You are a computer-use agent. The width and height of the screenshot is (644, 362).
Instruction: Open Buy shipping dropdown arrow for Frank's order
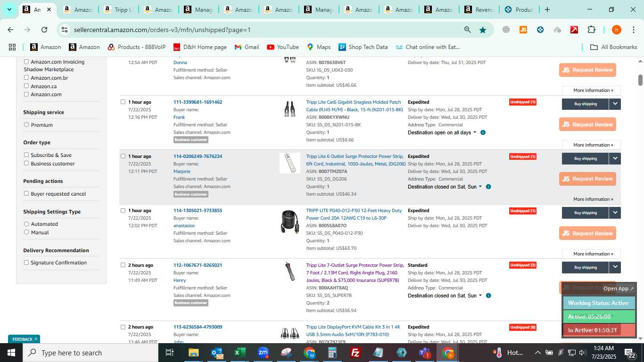pyautogui.click(x=615, y=104)
